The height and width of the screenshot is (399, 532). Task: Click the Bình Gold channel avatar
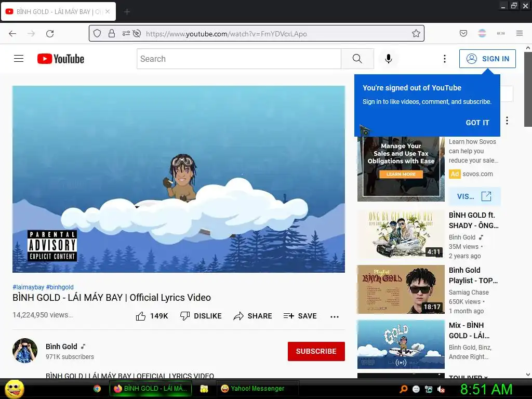(x=25, y=351)
